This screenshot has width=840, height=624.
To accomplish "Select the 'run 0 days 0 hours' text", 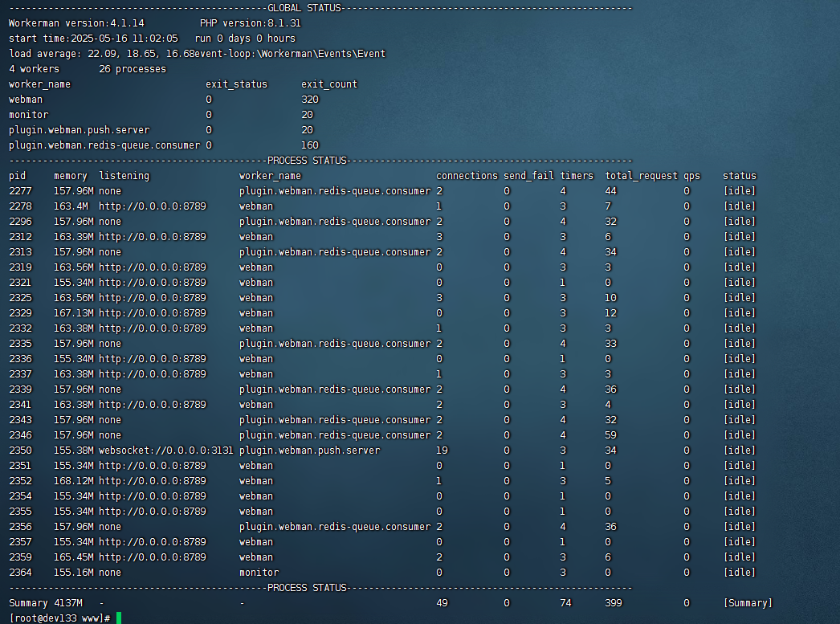I will coord(246,39).
